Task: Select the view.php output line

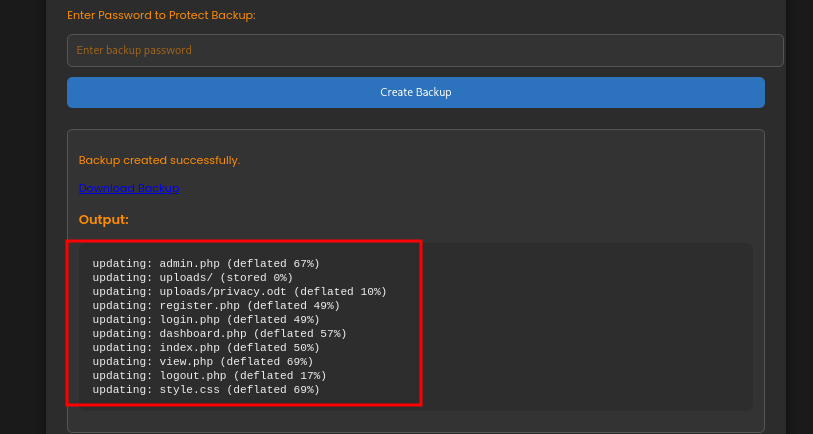Action: click(x=202, y=362)
